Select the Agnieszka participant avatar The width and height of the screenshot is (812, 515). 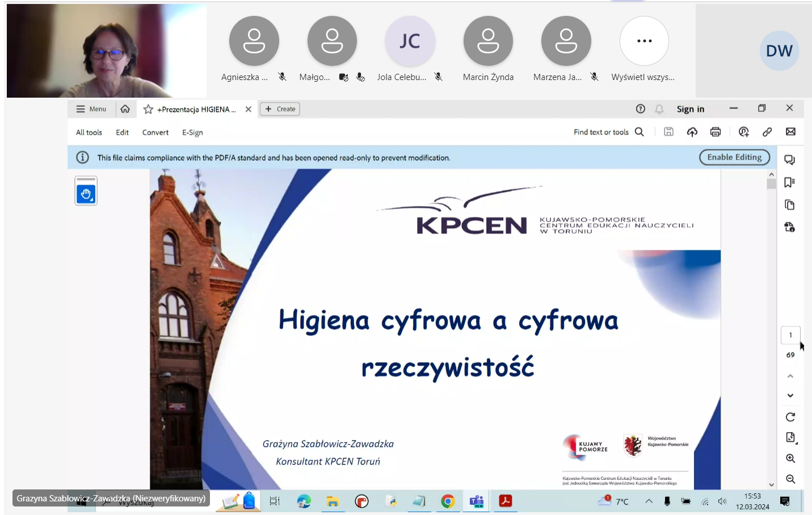[x=254, y=41]
